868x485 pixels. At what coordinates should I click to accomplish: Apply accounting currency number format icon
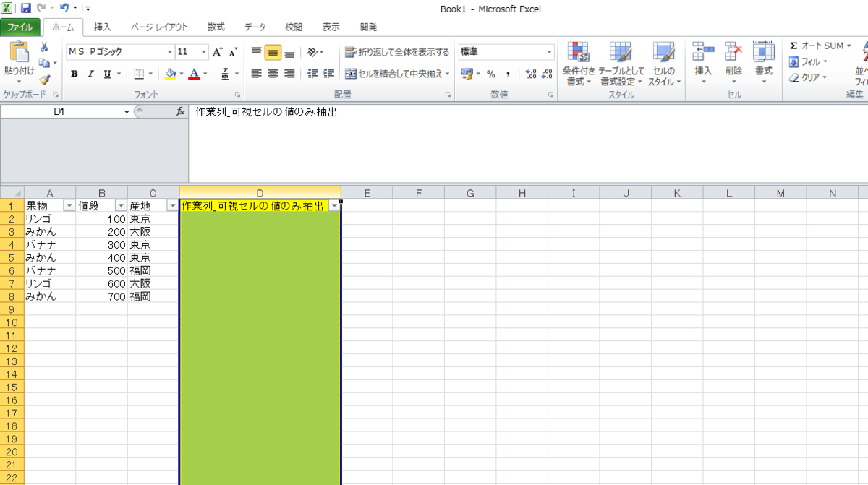(x=467, y=74)
